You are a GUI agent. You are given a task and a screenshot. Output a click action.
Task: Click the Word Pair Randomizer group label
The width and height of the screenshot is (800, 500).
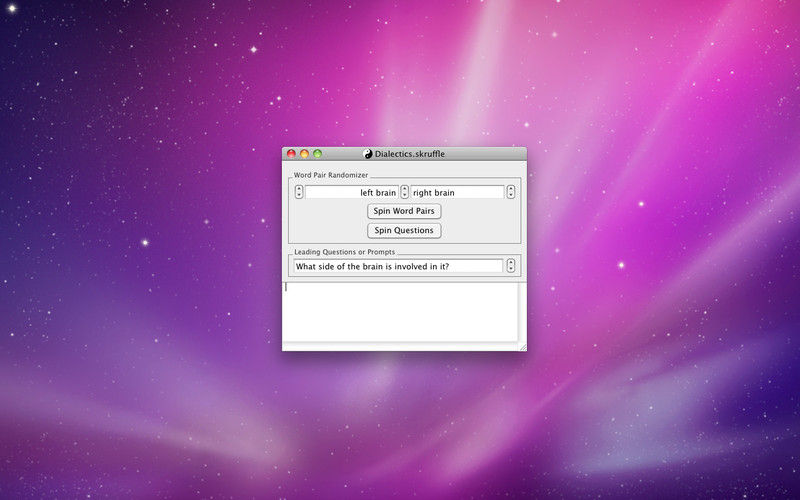(x=331, y=175)
